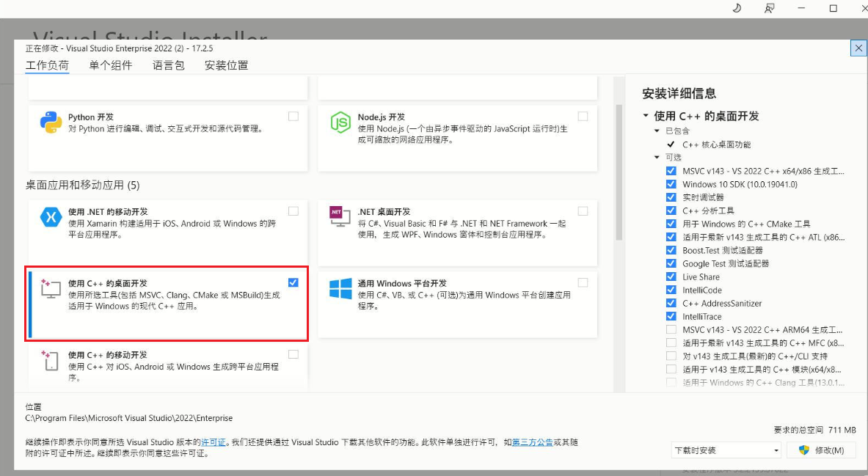Screen dimensions: 868x476
Task: Click the C++ desktop development monitor icon
Action: point(51,289)
